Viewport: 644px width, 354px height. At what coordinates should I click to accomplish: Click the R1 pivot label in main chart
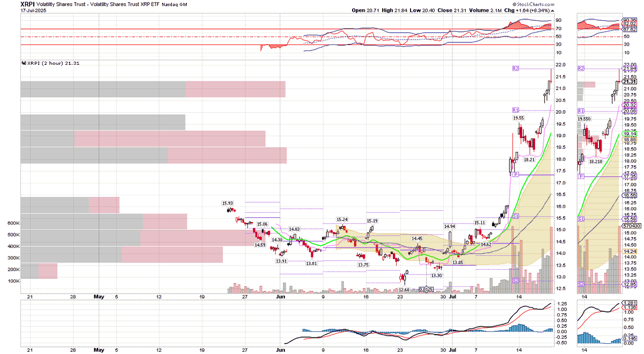515,109
